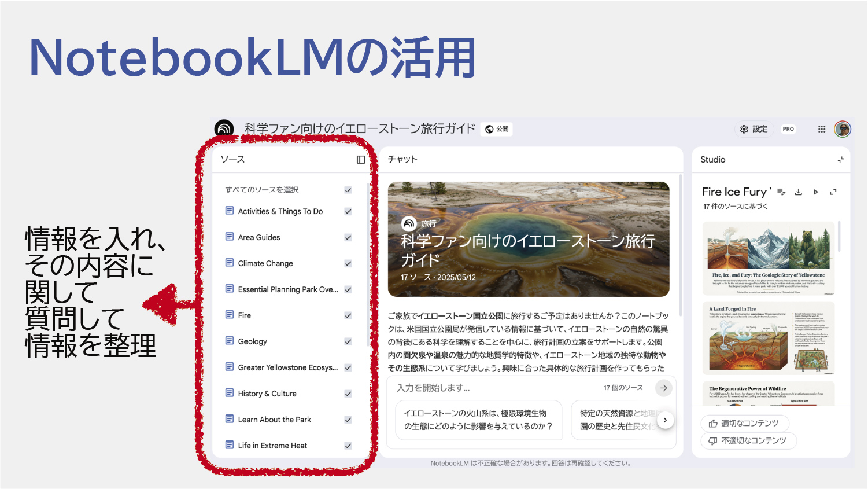This screenshot has width=868, height=489.
Task: Uncheck the Geology source checkbox
Action: [348, 341]
